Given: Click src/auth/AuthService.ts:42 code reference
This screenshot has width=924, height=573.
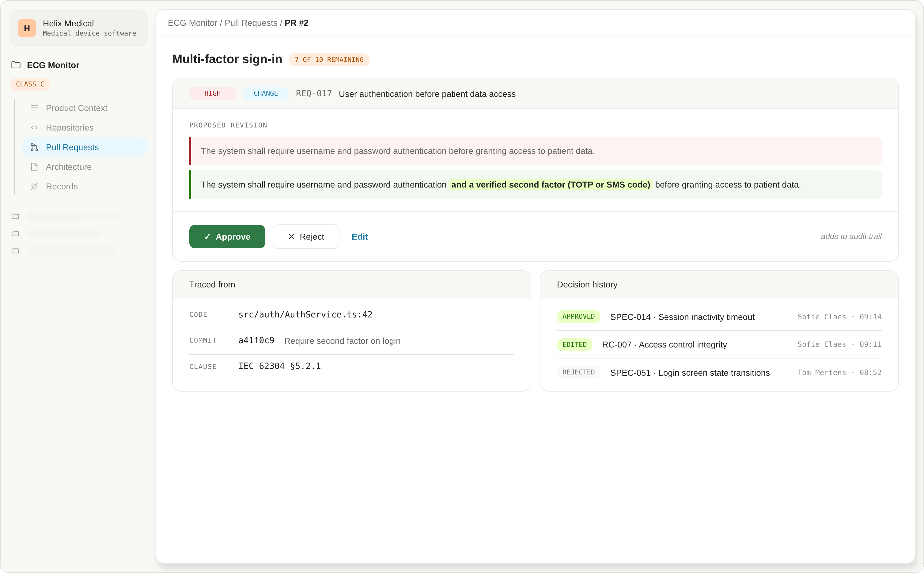Looking at the screenshot, I should [x=305, y=315].
